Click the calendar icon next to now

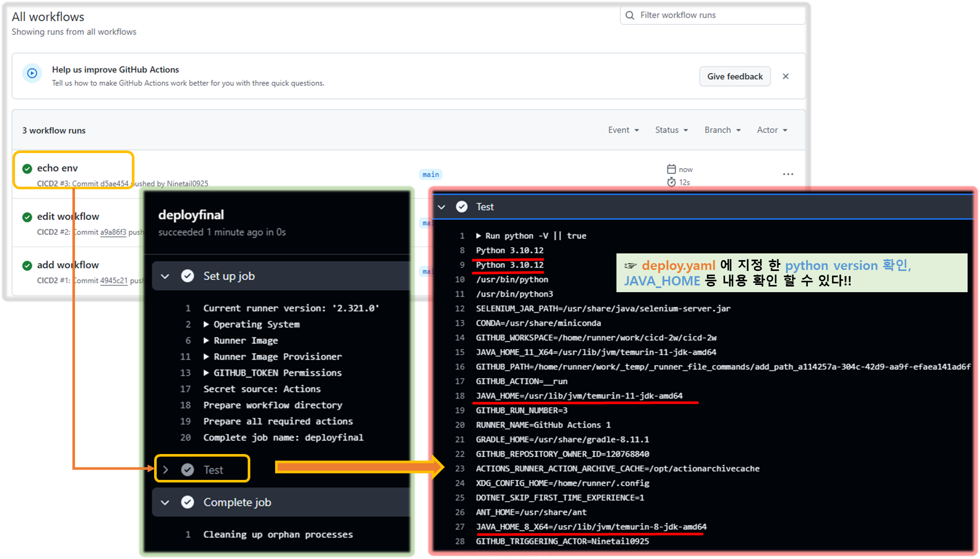(671, 169)
